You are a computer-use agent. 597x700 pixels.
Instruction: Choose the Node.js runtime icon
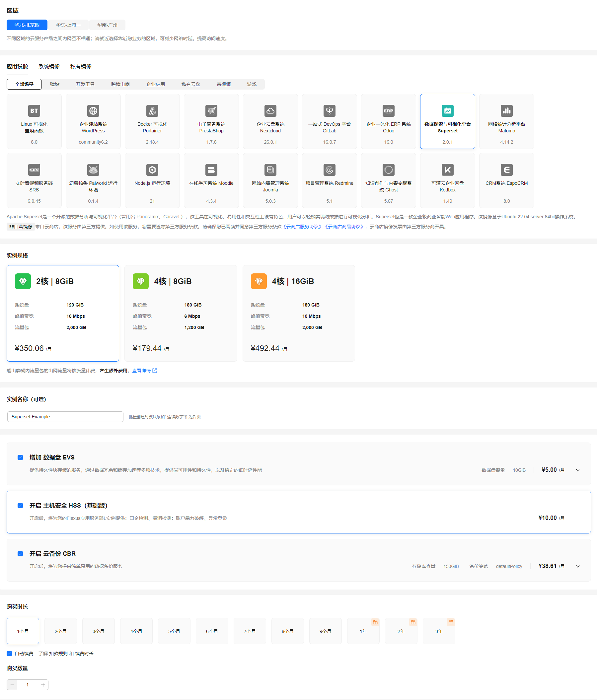(152, 170)
